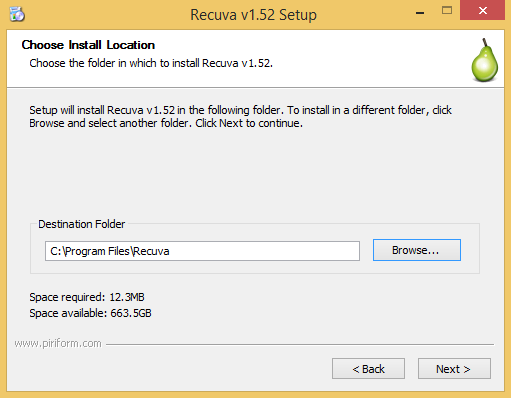Click the Destination Folder path field
Screen dimensions: 511x398
(202, 251)
